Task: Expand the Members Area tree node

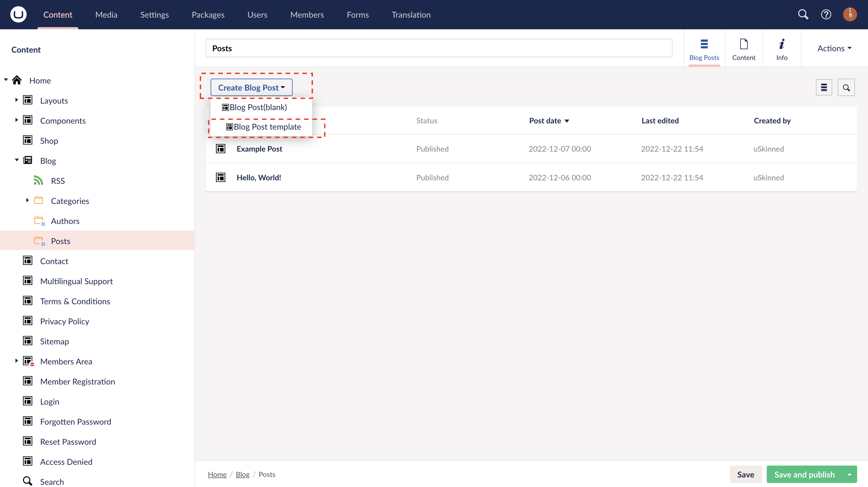Action: (17, 361)
